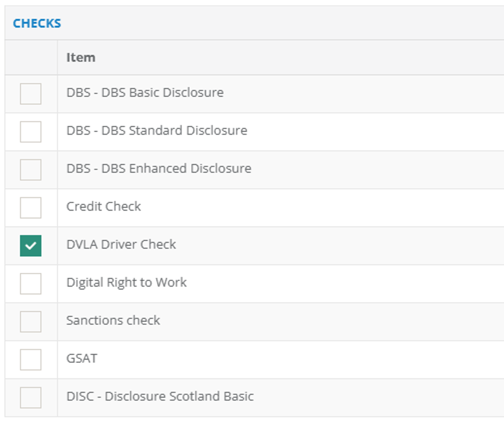Select the GSAT checkbox

(x=31, y=359)
